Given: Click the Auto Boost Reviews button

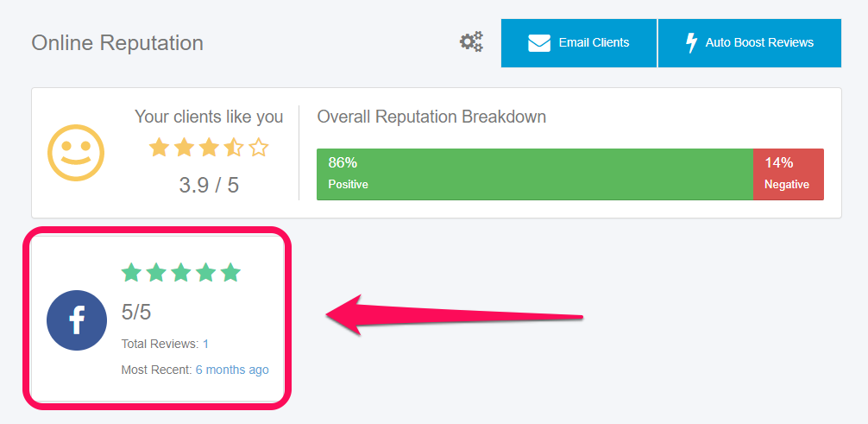Looking at the screenshot, I should point(750,43).
